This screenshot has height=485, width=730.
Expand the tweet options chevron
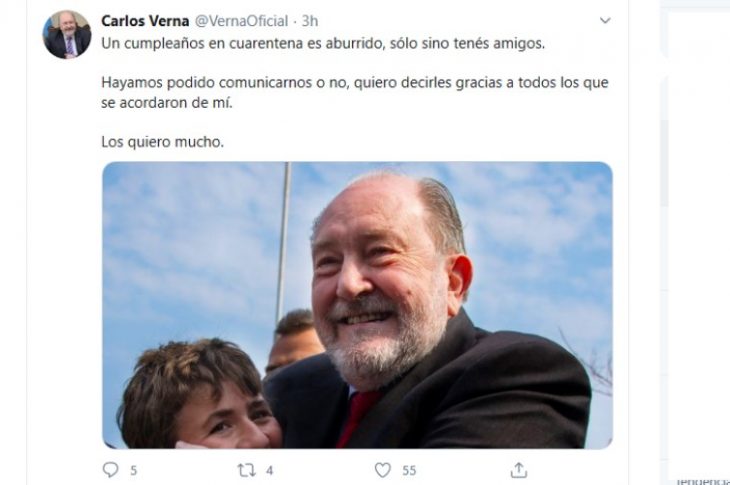605,20
